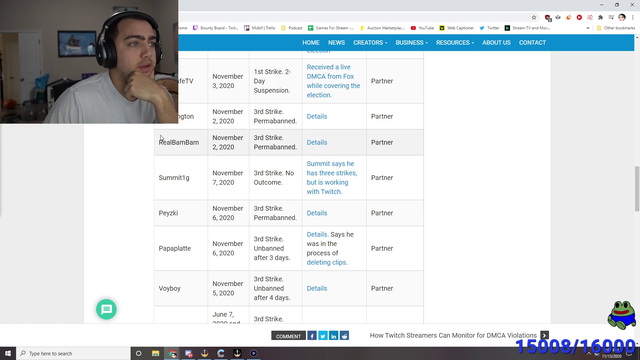Viewport: 640px width, 360px height.
Task: Click the Windows taskbar search box
Action: point(73,353)
